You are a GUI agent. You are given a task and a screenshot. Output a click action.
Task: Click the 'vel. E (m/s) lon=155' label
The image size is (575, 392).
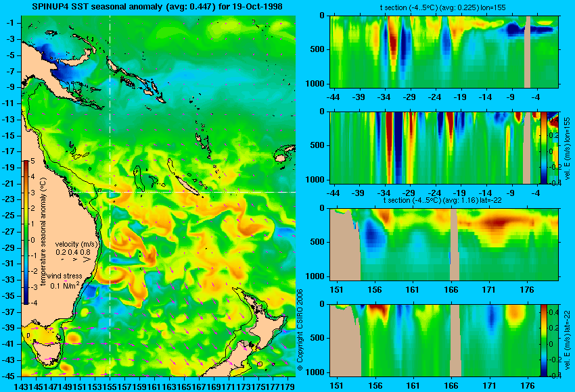[568, 147]
